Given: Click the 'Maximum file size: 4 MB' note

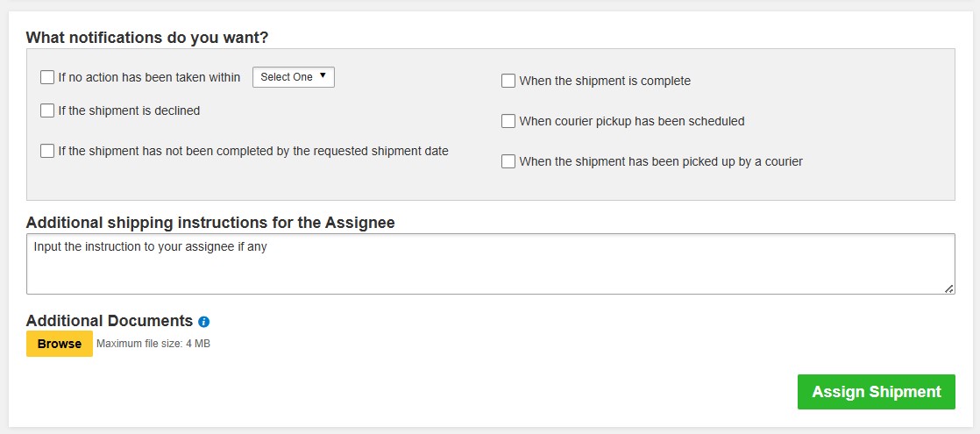Looking at the screenshot, I should pos(153,344).
